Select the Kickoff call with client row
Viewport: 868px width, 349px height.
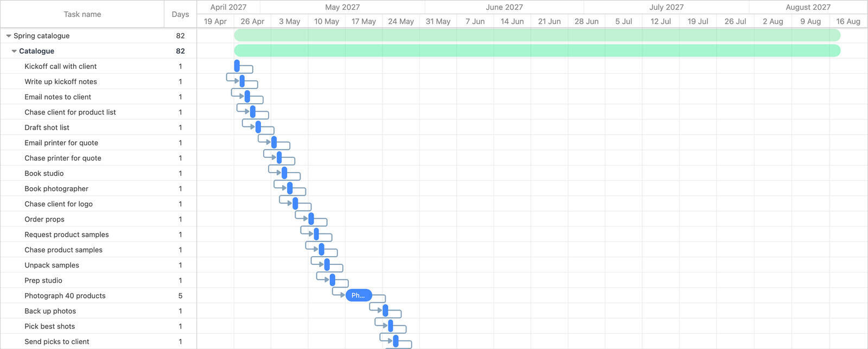tap(98, 66)
